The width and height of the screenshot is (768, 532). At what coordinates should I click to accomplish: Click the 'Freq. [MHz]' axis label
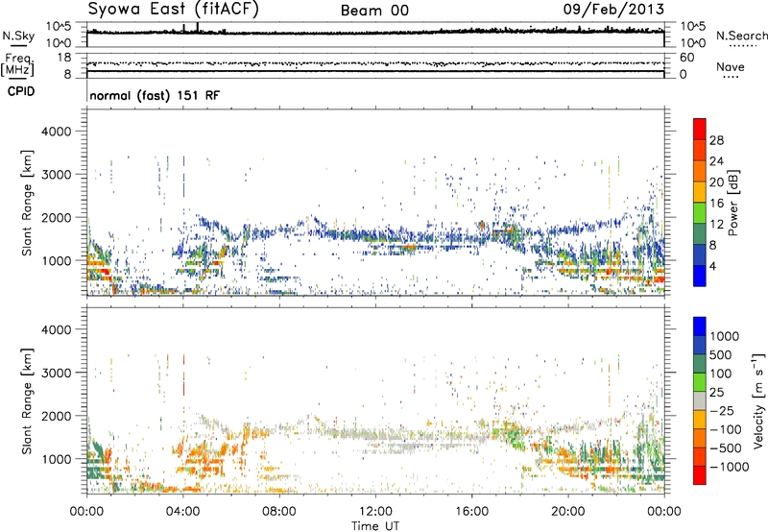(18, 65)
